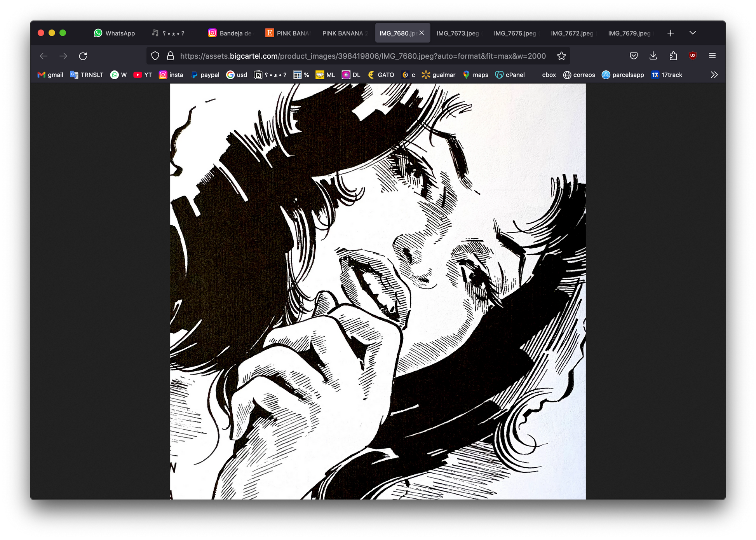The width and height of the screenshot is (756, 540).
Task: Open the Save to Pocket icon
Action: (x=634, y=56)
